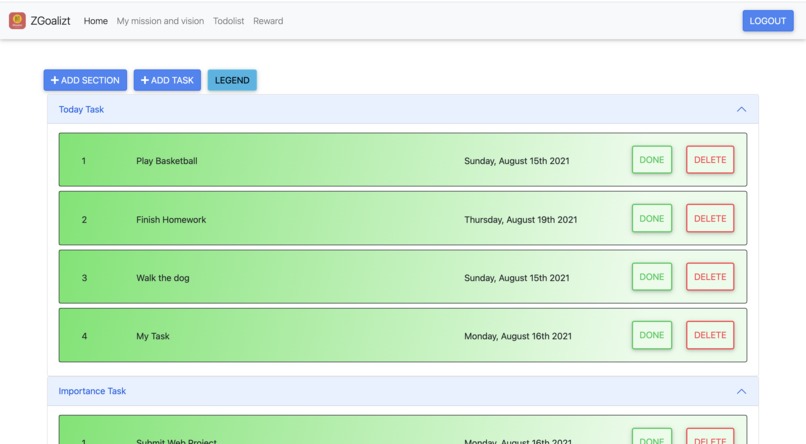The image size is (806, 444).
Task: Delete the Finish Homework task
Action: (710, 218)
